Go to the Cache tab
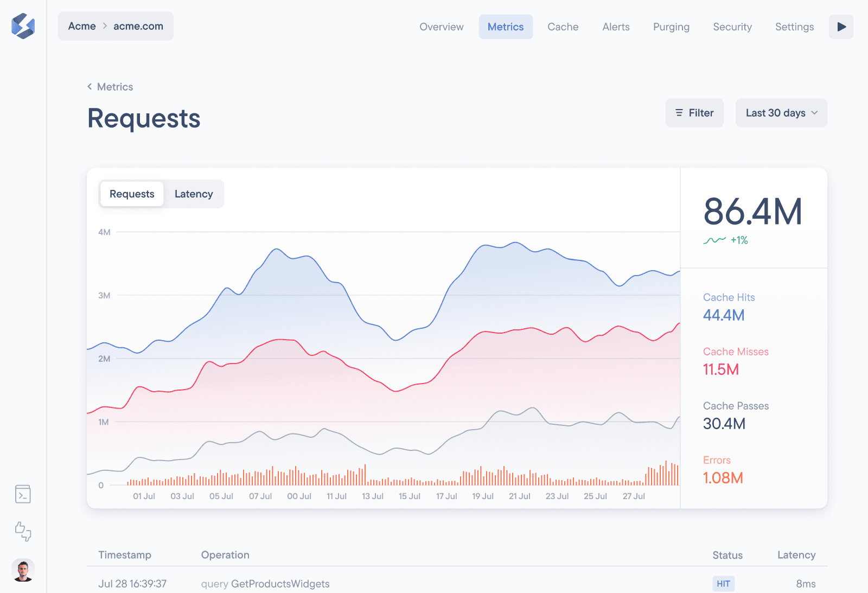The height and width of the screenshot is (593, 868). coord(563,27)
